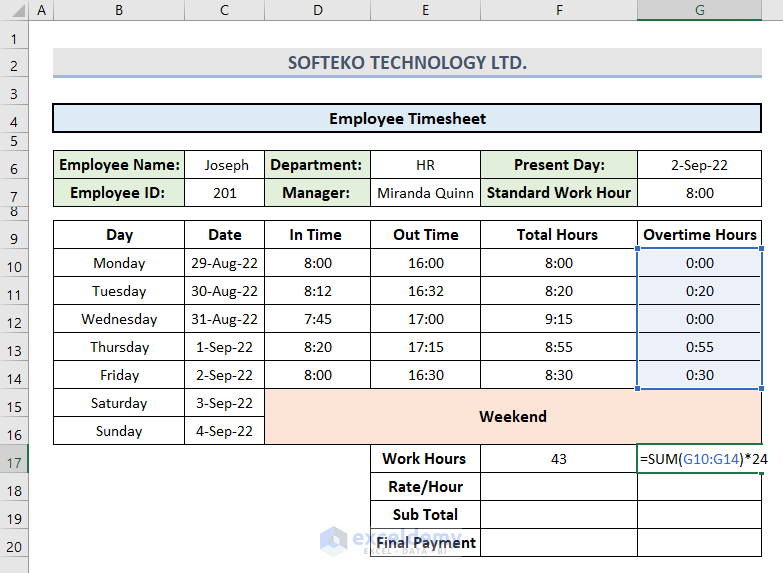Select the date cell 4-Sep-22

click(224, 431)
